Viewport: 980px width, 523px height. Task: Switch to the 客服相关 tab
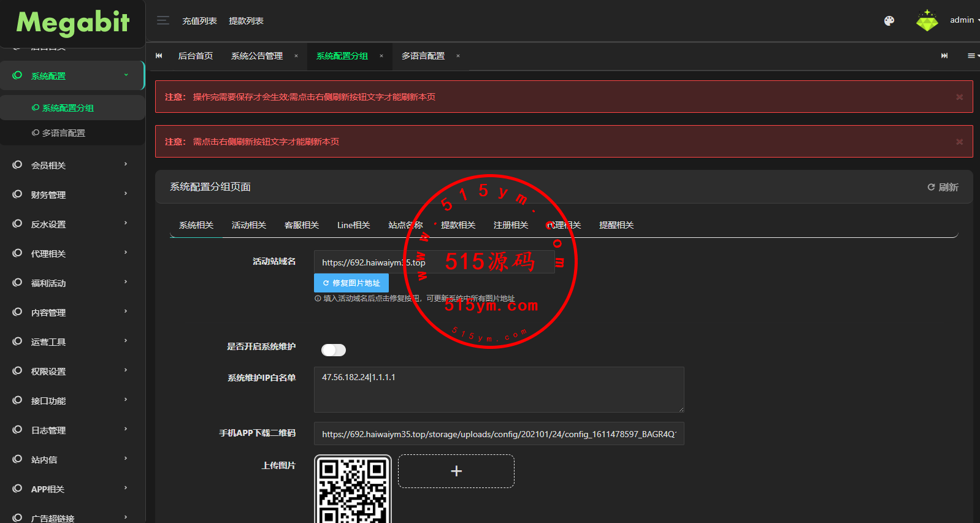(x=302, y=225)
